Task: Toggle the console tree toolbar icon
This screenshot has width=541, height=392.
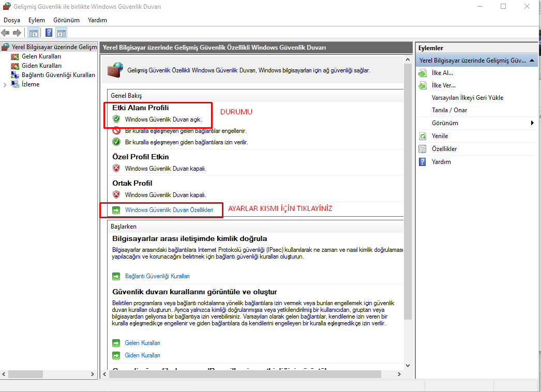Action: click(x=34, y=33)
